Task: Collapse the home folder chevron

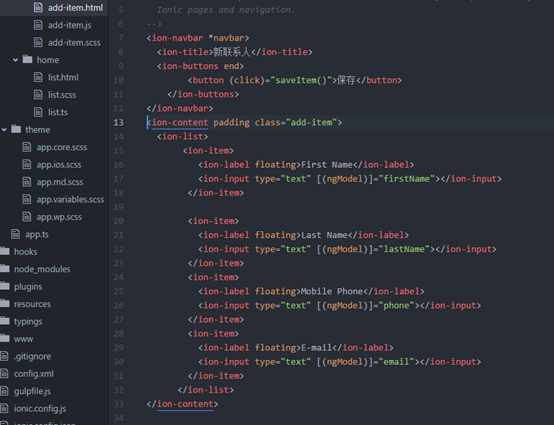Action: tap(15, 60)
